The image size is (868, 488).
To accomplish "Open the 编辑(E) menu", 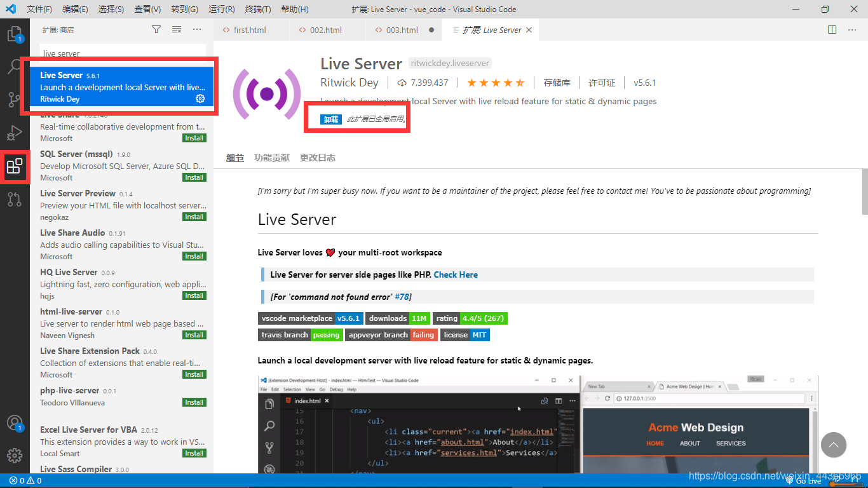I will [76, 10].
